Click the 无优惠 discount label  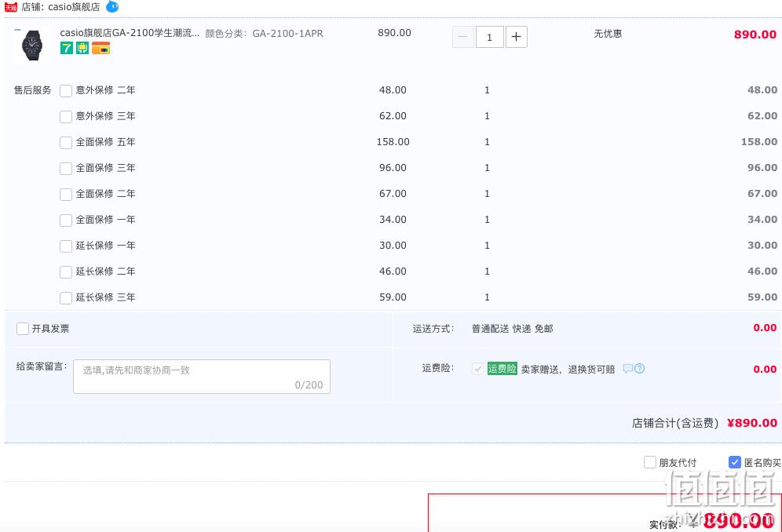coord(608,34)
